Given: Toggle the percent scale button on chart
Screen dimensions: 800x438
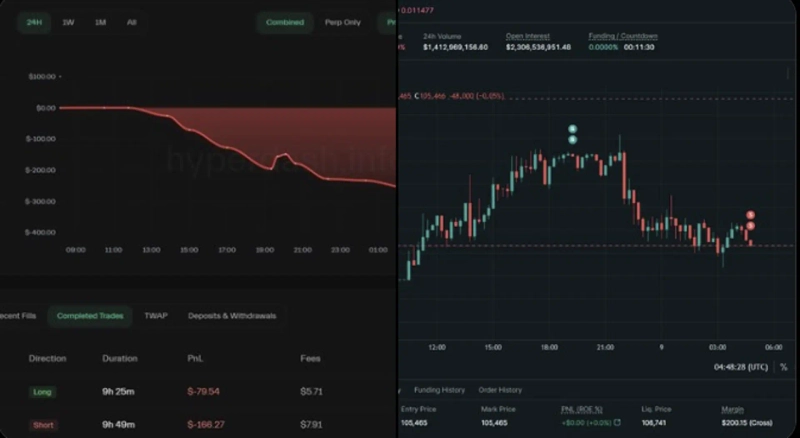Looking at the screenshot, I should [783, 367].
